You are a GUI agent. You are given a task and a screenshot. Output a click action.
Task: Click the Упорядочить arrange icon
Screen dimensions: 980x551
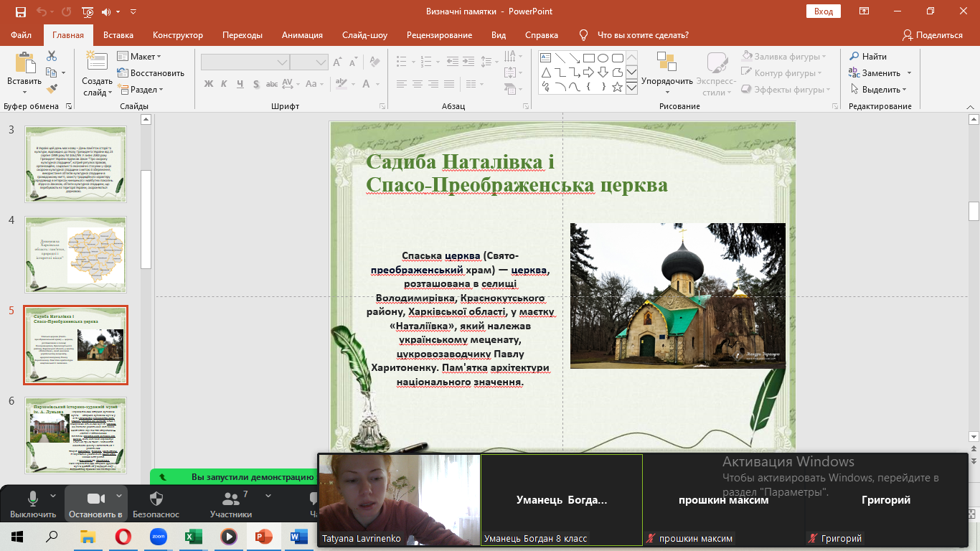(666, 62)
